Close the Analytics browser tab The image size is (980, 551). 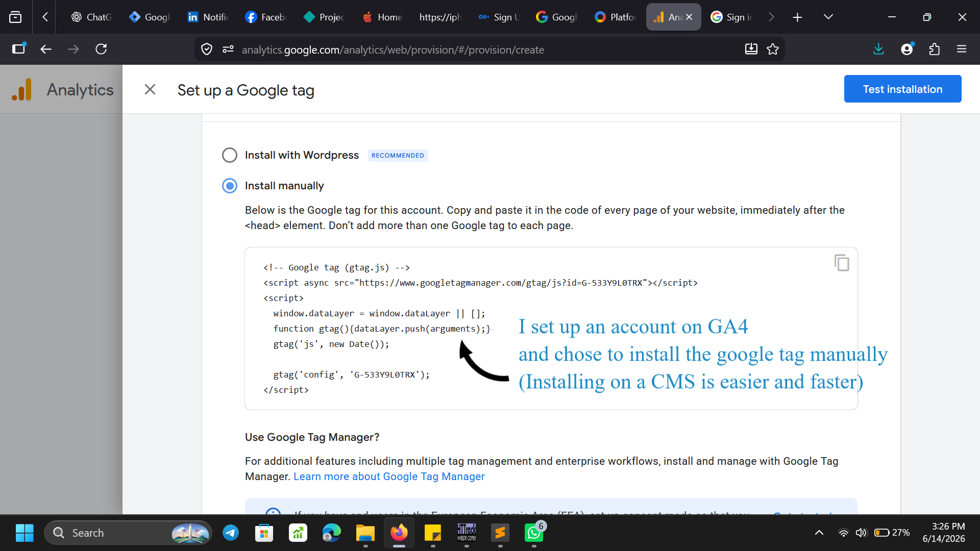[689, 17]
